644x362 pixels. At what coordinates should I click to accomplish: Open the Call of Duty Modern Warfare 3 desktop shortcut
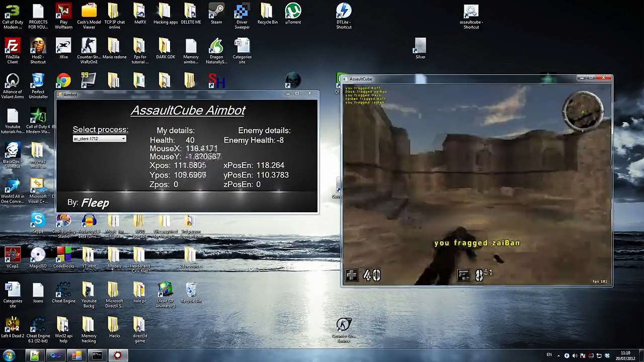coord(13,17)
